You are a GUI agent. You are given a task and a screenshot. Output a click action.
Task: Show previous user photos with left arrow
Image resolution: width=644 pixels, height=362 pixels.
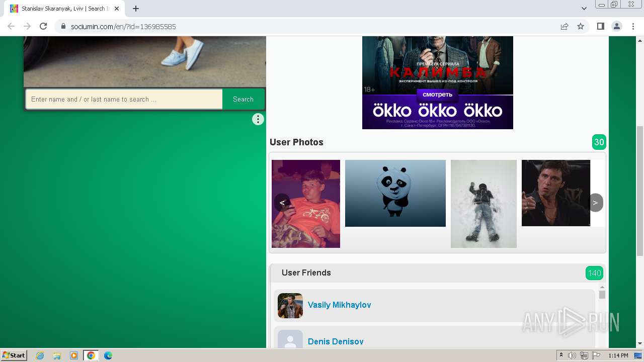coord(282,203)
